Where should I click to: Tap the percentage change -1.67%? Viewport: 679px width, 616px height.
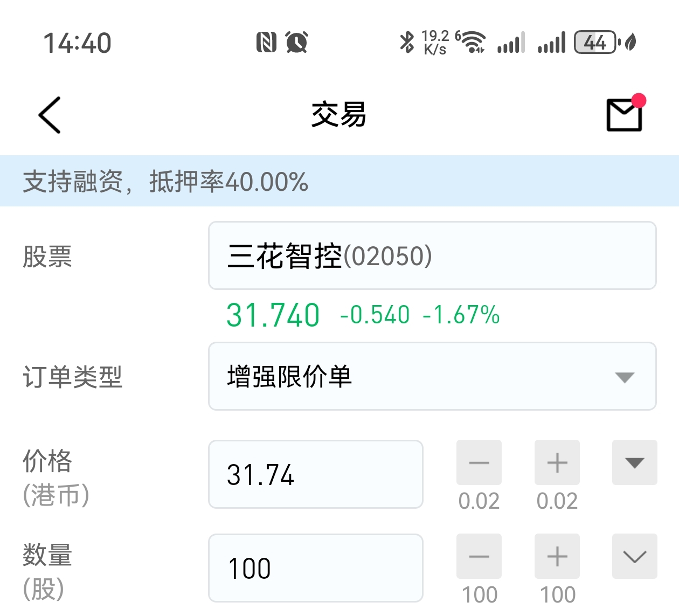(461, 315)
